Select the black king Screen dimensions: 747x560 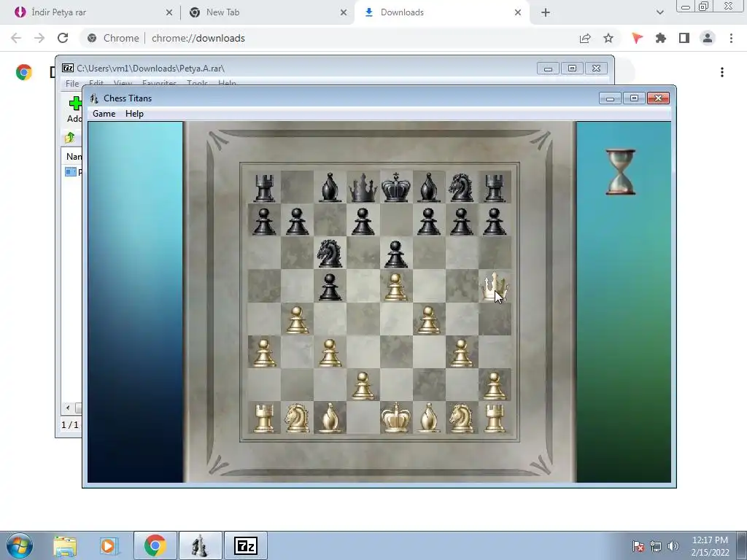click(x=395, y=187)
